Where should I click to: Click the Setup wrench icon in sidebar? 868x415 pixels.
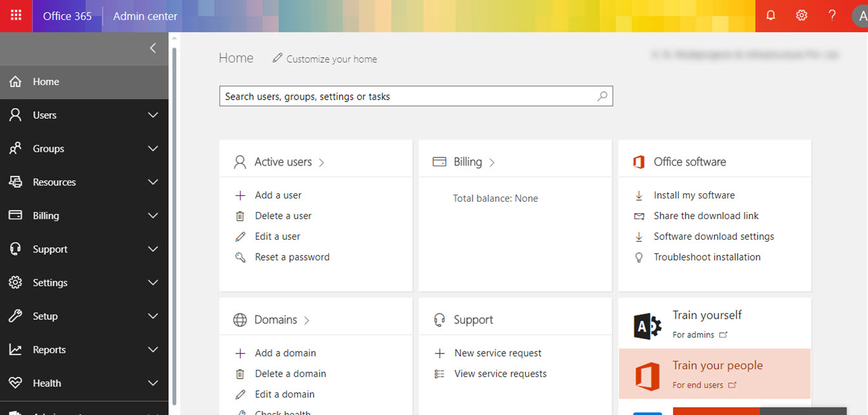(15, 316)
